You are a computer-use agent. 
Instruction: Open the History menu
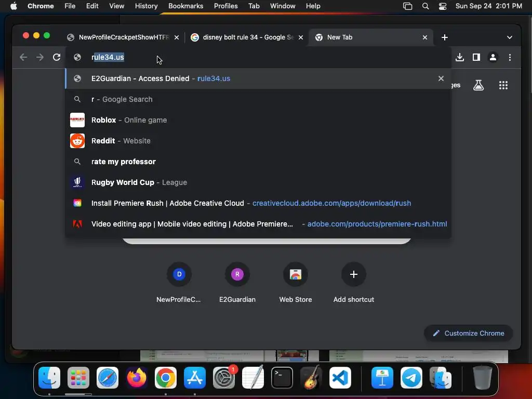click(x=146, y=6)
